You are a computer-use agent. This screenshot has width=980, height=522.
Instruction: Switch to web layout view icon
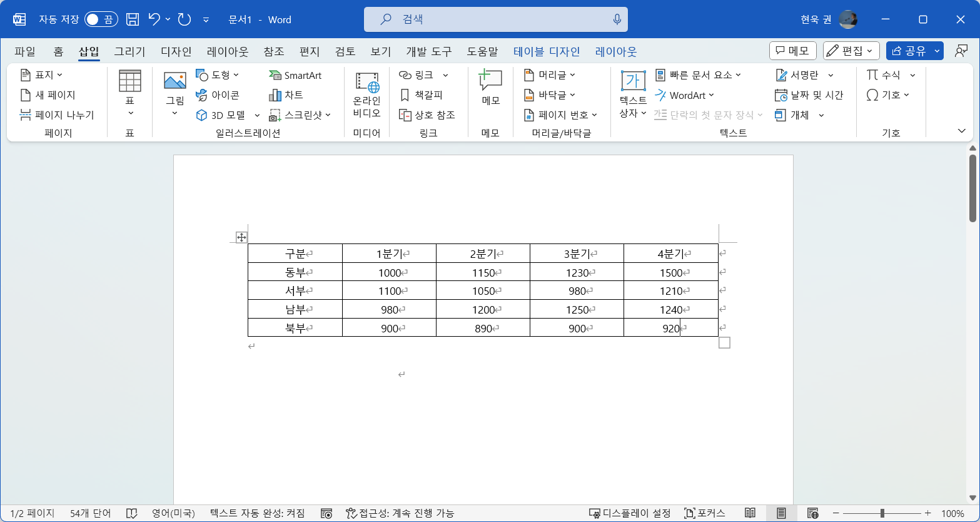[x=812, y=513]
